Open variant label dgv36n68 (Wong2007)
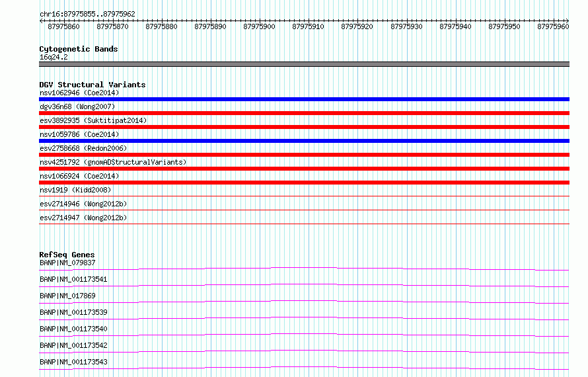Viewport: 588px width, 377px height. click(77, 106)
